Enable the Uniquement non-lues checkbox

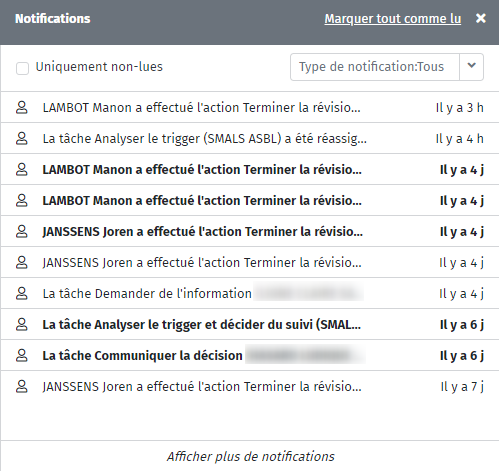point(22,68)
